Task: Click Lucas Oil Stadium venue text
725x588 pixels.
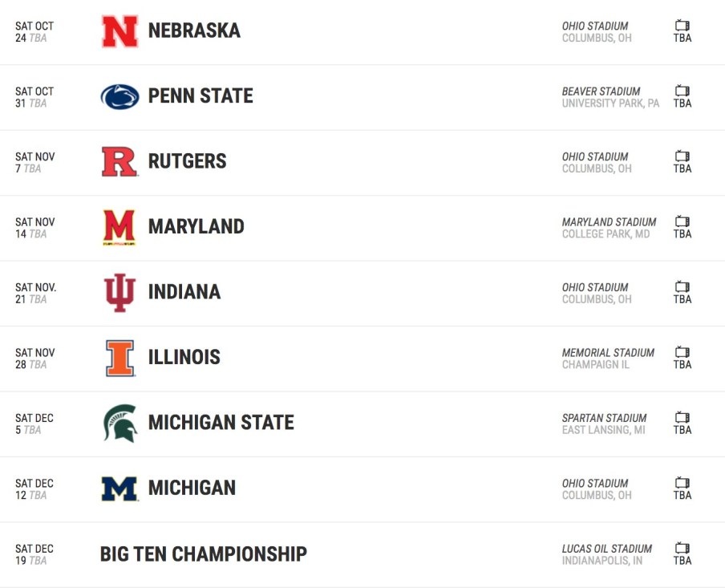Action: pyautogui.click(x=606, y=549)
